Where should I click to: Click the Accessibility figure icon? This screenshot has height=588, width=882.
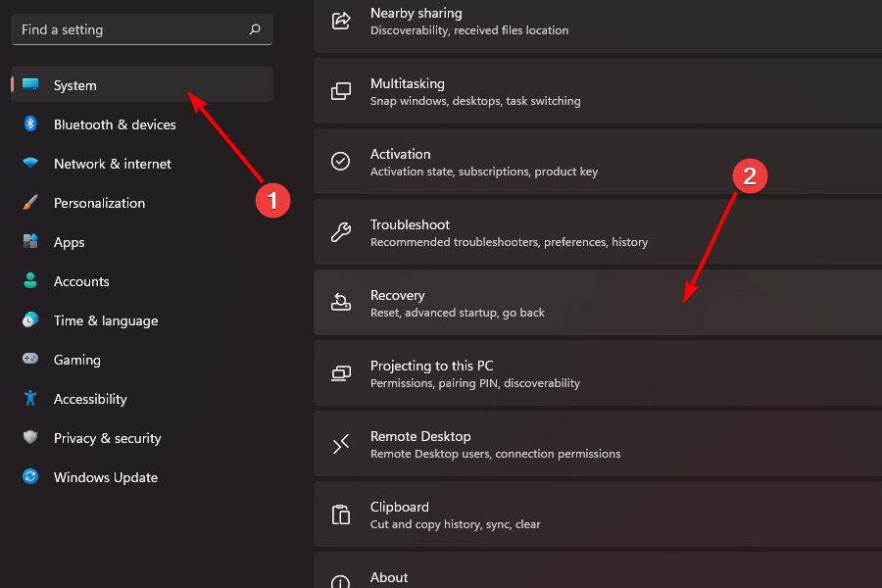pyautogui.click(x=30, y=399)
